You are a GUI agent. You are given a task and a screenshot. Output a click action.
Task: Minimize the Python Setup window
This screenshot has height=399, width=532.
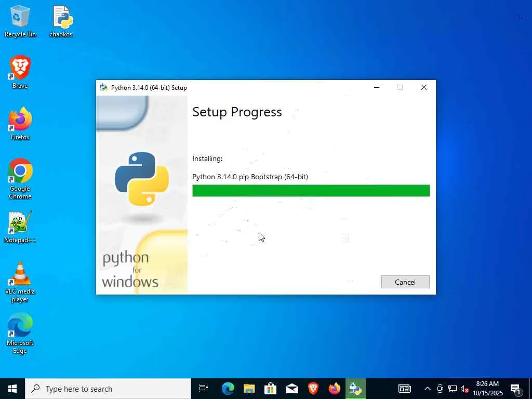(377, 87)
